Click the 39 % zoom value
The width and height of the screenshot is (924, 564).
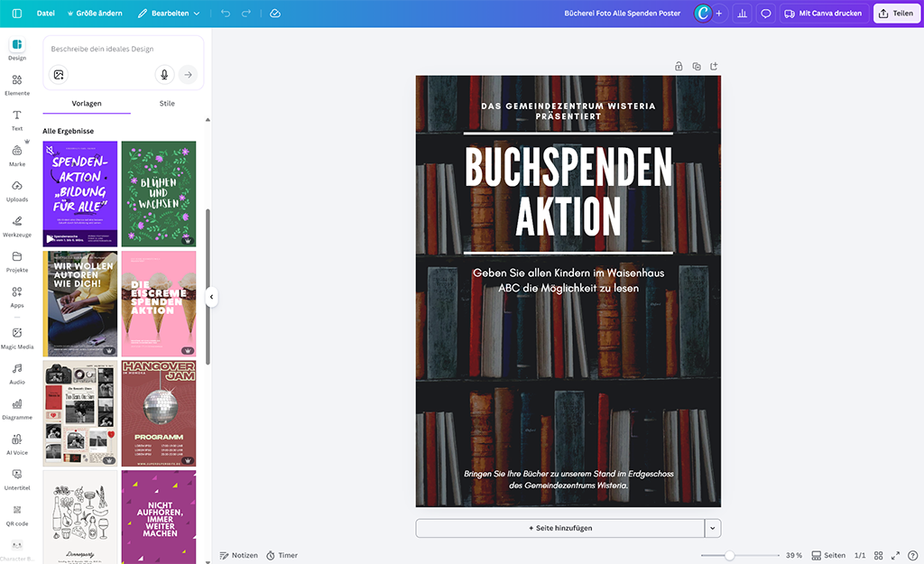[x=794, y=555]
